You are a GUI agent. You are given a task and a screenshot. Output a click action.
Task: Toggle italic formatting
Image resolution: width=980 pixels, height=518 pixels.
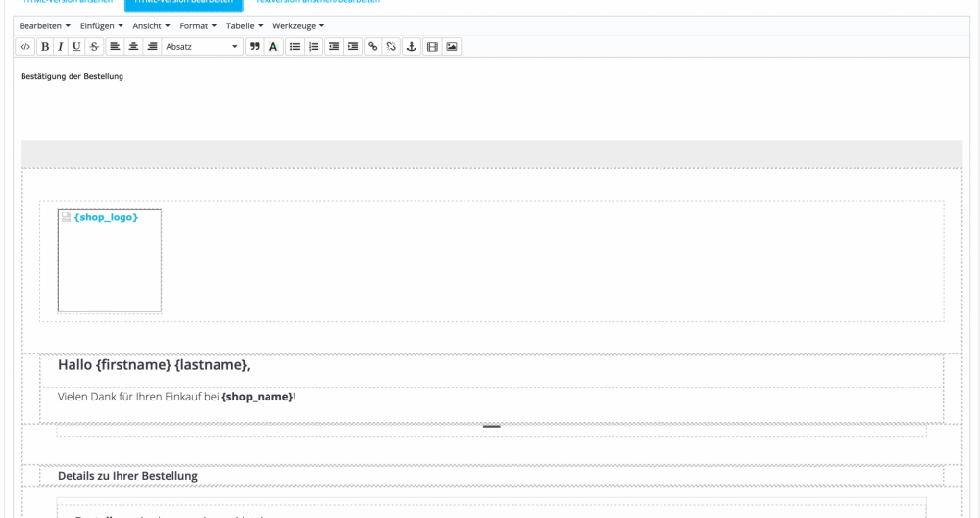coord(61,47)
